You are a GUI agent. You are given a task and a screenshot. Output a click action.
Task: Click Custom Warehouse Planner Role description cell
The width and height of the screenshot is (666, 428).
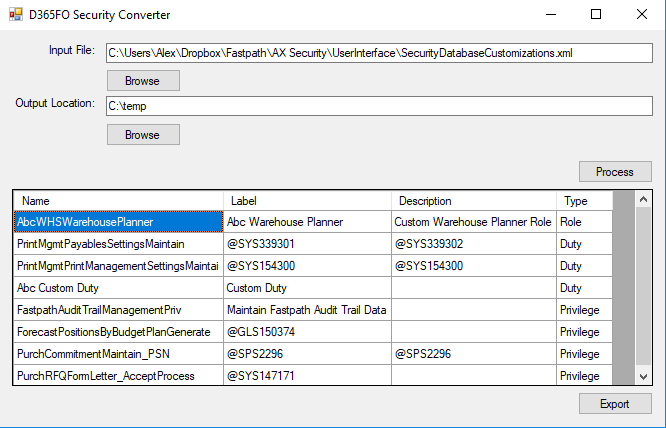(474, 222)
